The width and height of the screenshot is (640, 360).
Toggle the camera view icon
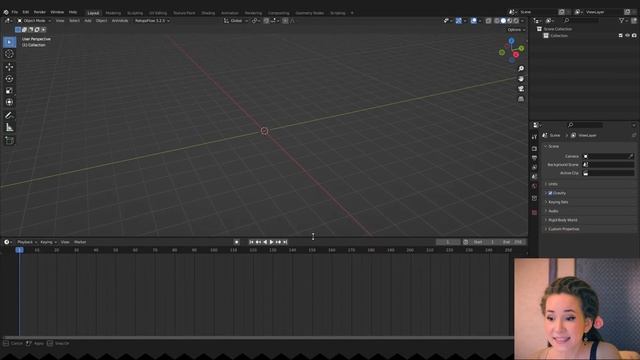pos(521,89)
